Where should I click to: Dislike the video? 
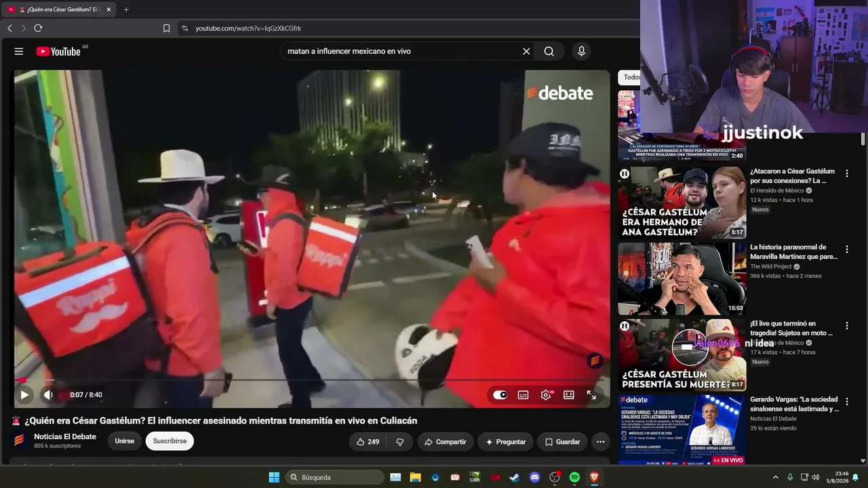(400, 442)
